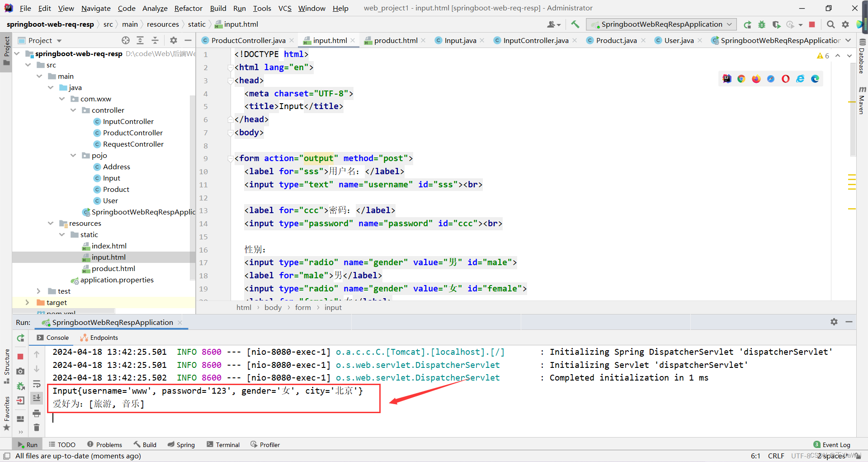Image resolution: width=868 pixels, height=462 pixels.
Task: Open Run panel settings gear
Action: pyautogui.click(x=834, y=322)
